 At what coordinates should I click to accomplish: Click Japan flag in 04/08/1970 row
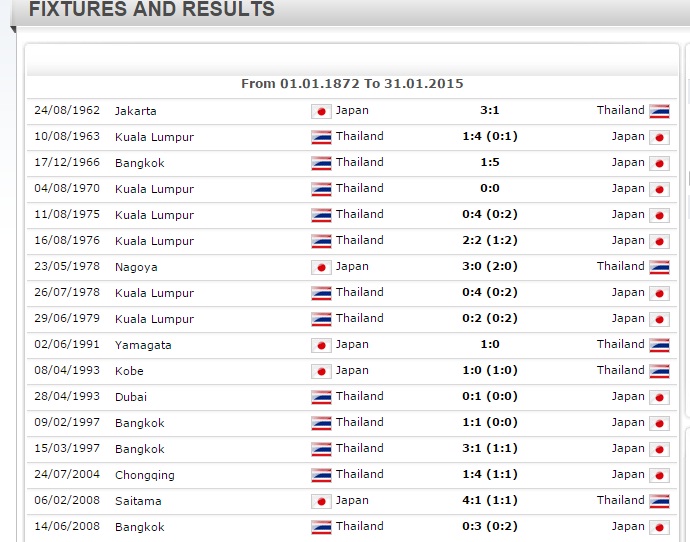(659, 189)
